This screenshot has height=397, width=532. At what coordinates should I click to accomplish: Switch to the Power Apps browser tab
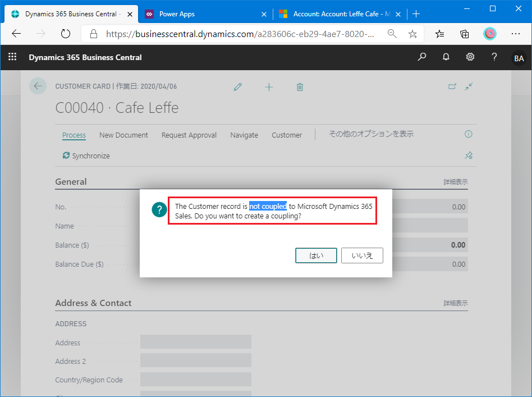tap(205, 14)
